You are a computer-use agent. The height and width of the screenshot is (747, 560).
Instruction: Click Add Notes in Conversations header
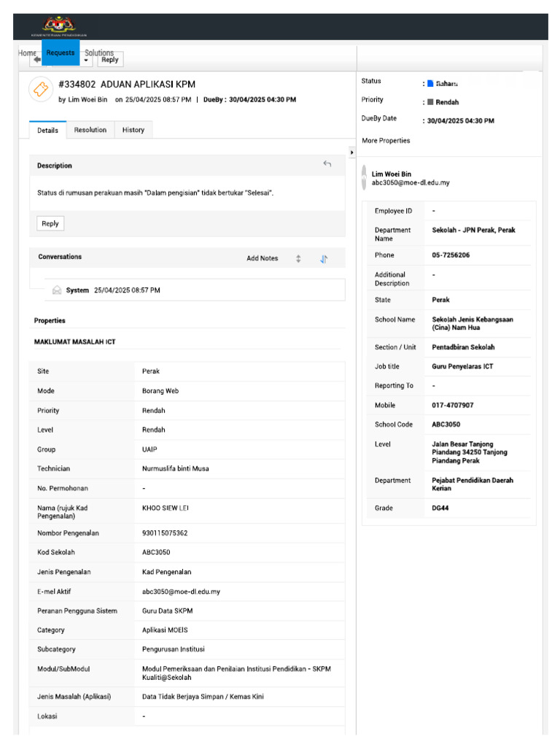tap(262, 258)
